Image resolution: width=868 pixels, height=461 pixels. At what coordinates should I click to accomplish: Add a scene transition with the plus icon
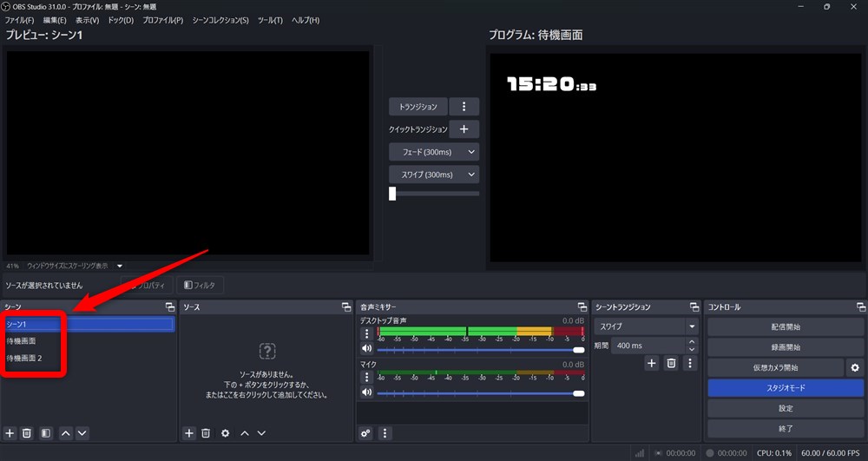652,363
